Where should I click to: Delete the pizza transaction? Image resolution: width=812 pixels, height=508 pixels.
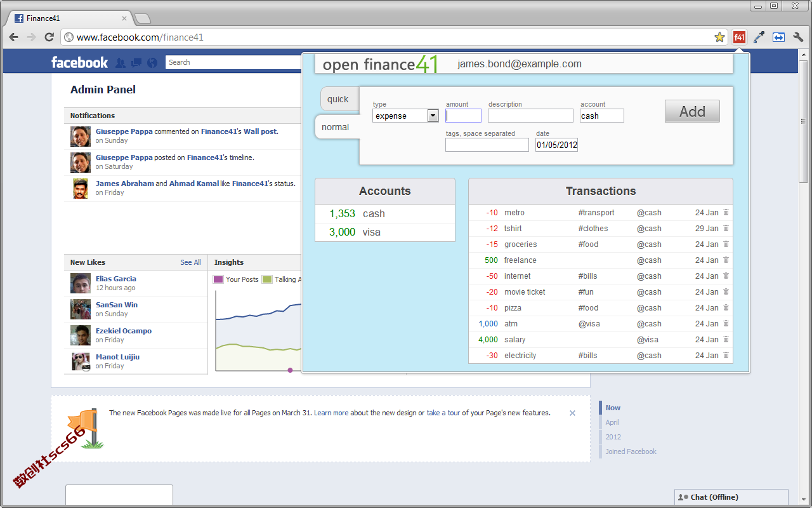pyautogui.click(x=726, y=308)
